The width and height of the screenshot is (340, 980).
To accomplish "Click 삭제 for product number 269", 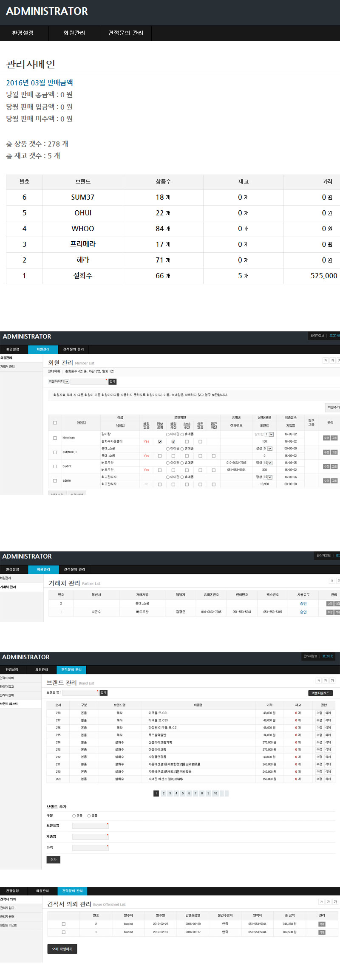I will 328,779.
